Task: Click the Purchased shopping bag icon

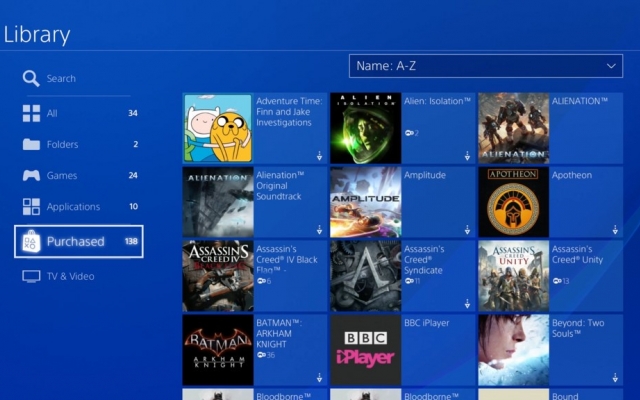Action: (31, 241)
